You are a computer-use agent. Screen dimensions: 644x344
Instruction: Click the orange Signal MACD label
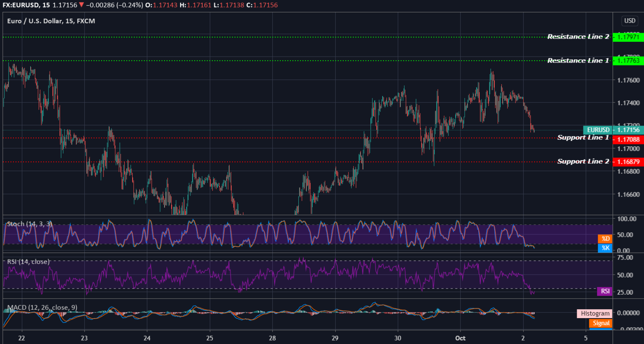pyautogui.click(x=601, y=323)
